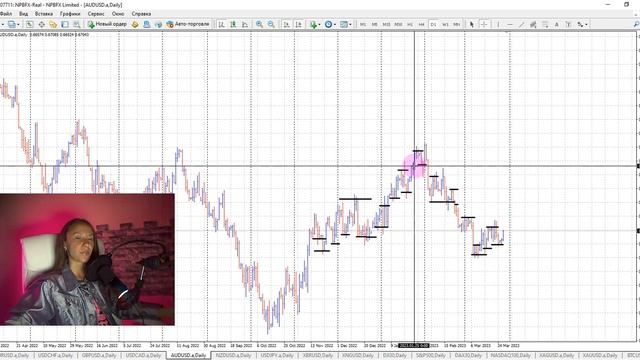Toggle chart shift icon

(x=298, y=24)
